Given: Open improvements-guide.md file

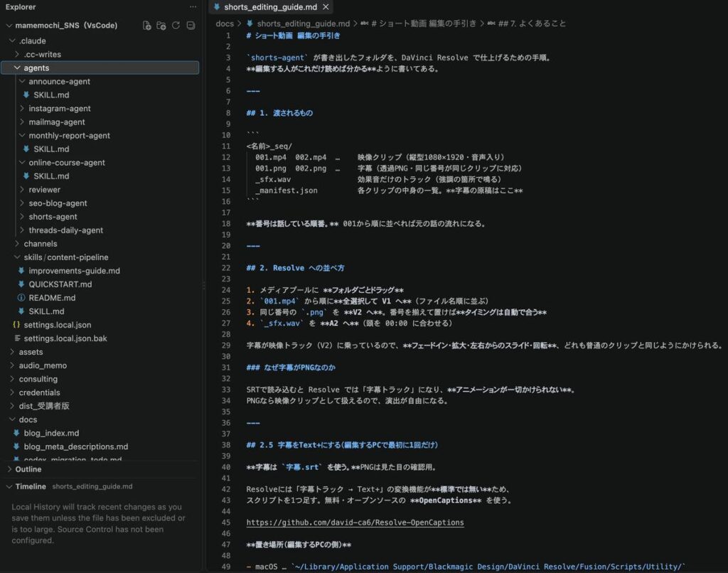Looking at the screenshot, I should coord(74,271).
